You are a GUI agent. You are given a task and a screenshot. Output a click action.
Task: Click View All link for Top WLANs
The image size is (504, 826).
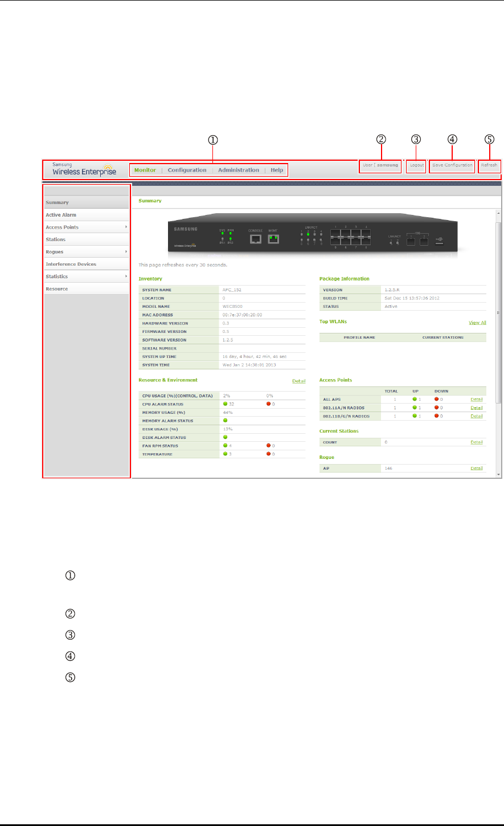[477, 323]
